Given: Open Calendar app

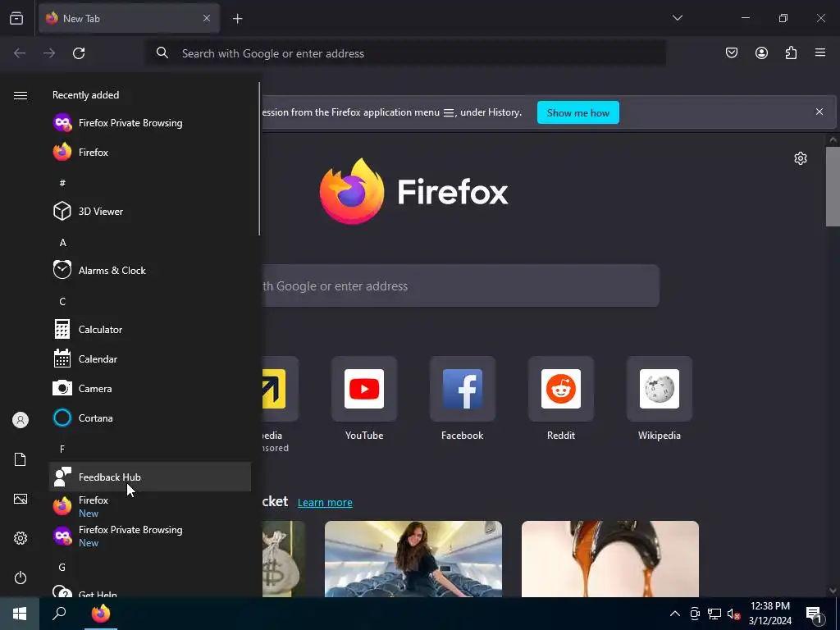Looking at the screenshot, I should pyautogui.click(x=150, y=358).
